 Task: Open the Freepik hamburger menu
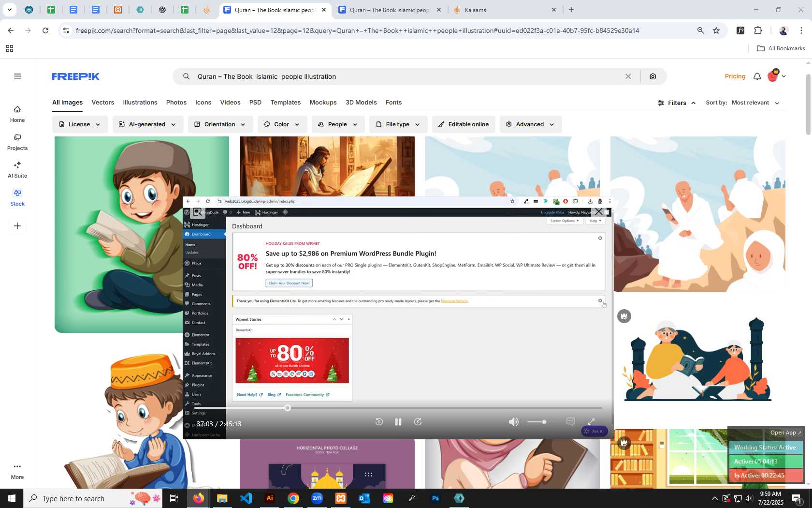[x=17, y=76]
